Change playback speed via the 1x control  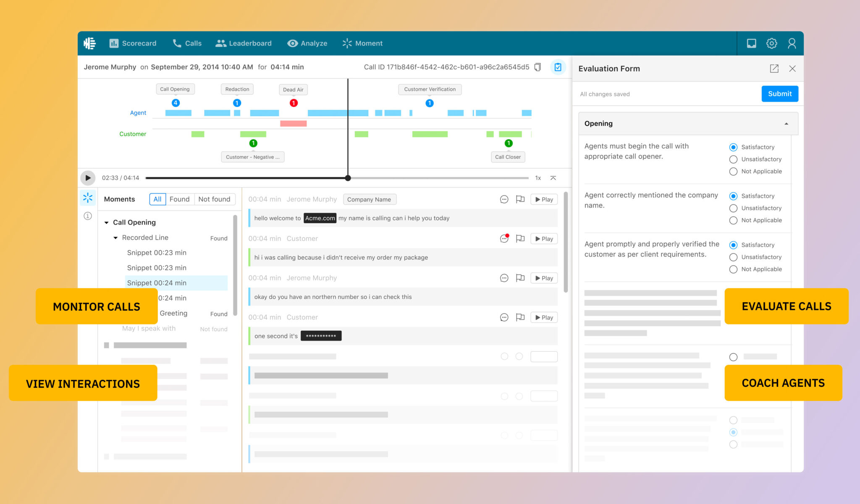tap(538, 178)
